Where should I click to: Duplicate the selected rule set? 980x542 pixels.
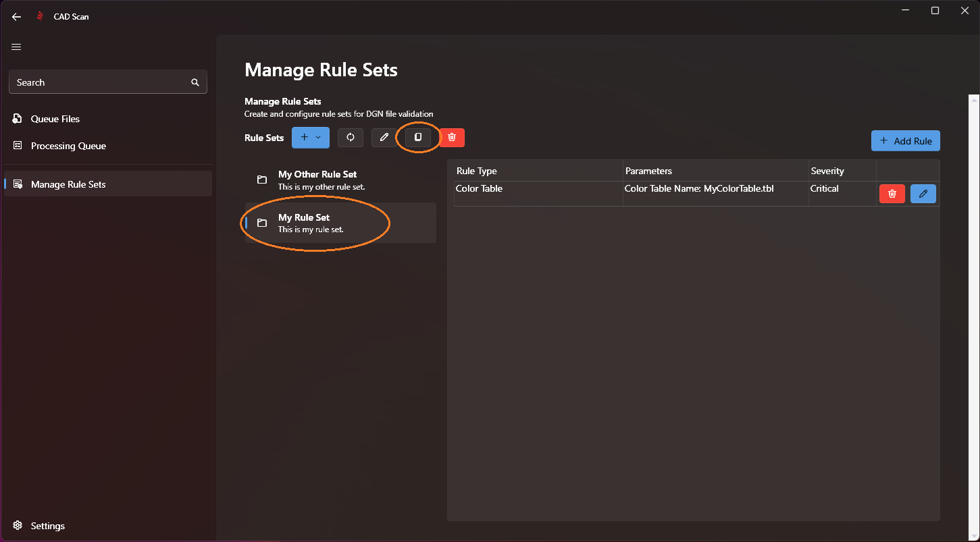tap(417, 138)
